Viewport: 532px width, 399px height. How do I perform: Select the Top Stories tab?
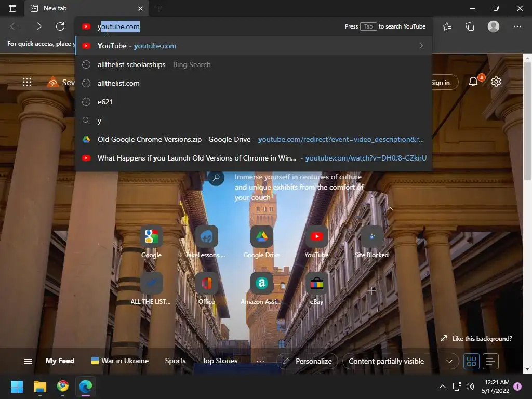click(220, 361)
